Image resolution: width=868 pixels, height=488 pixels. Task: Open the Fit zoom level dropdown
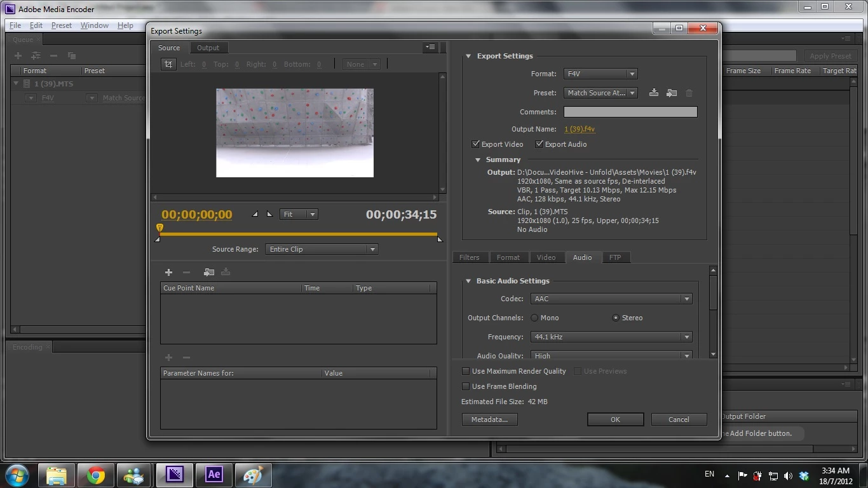tap(299, 214)
